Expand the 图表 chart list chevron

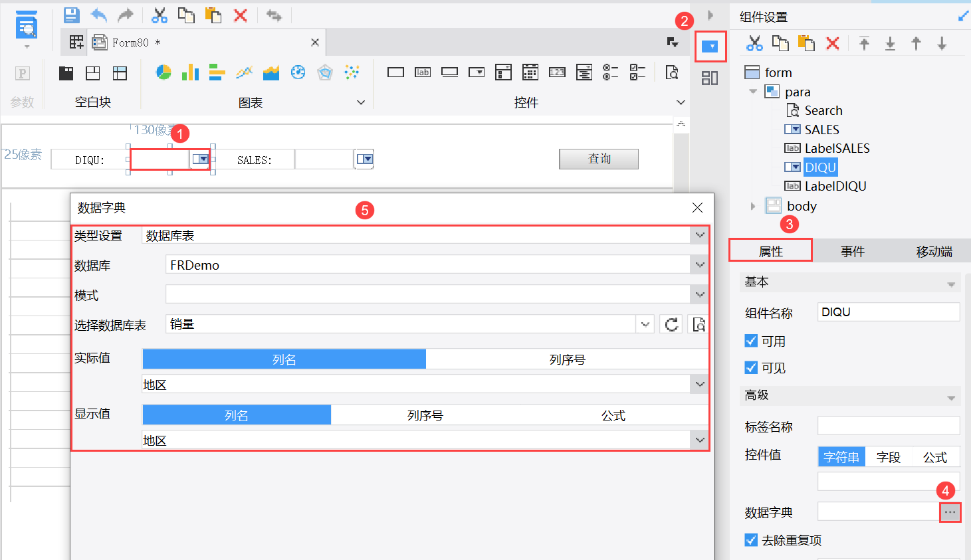(x=361, y=102)
